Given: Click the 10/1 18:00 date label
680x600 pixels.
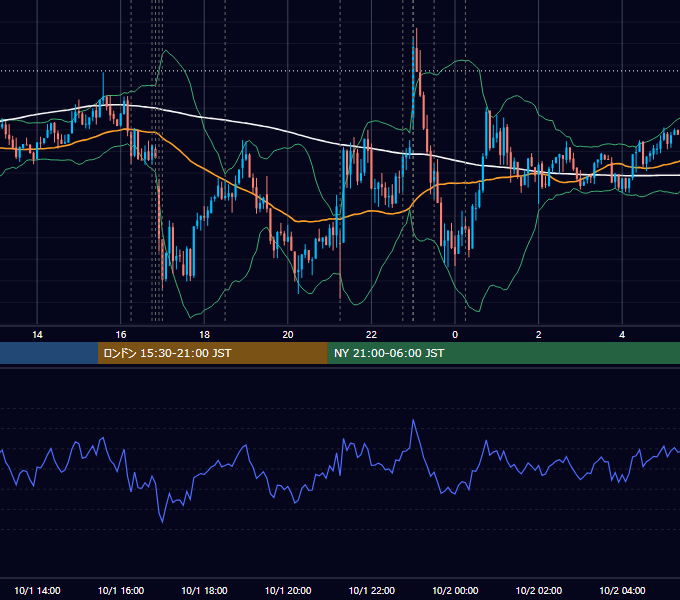Looking at the screenshot, I should (x=204, y=590).
